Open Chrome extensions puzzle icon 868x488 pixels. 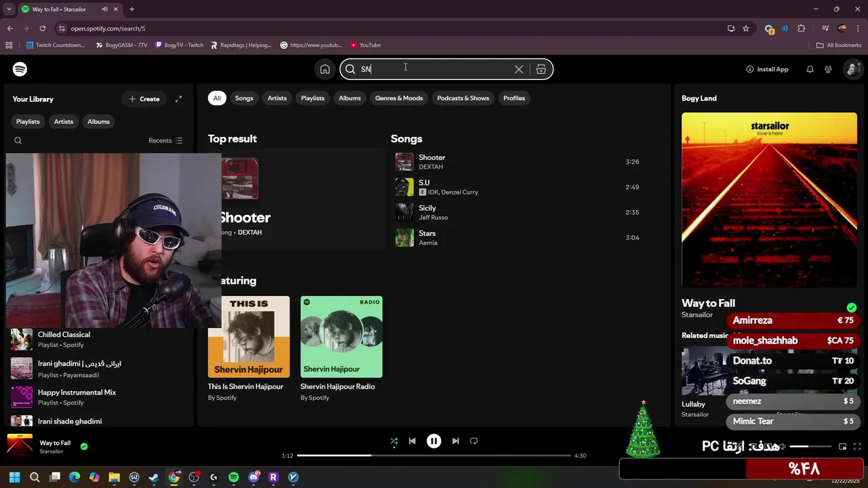point(802,28)
